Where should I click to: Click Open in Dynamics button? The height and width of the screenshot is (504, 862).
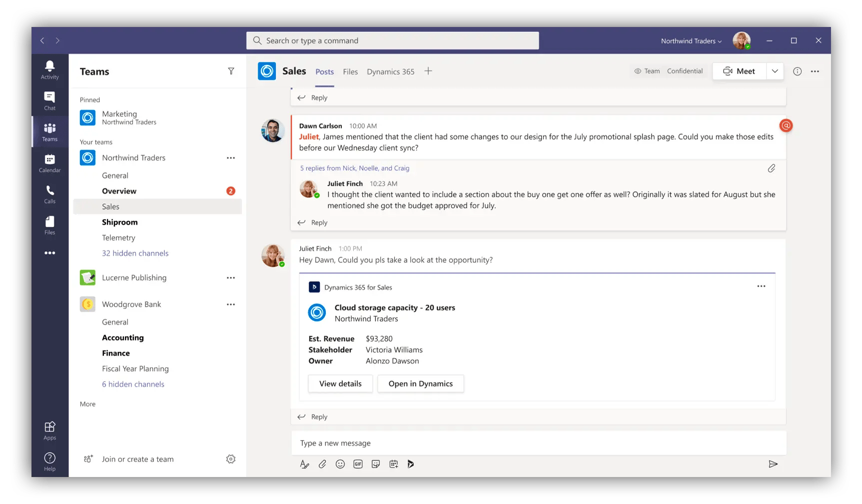421,384
